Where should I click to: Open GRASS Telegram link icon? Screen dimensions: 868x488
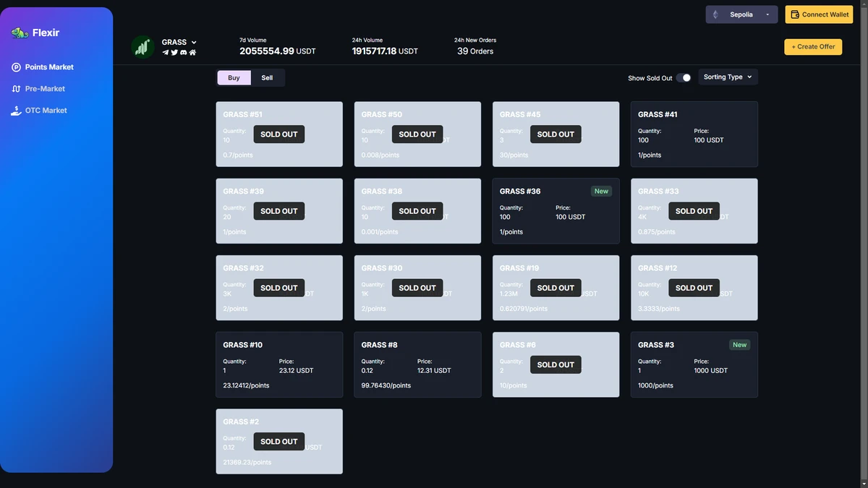pyautogui.click(x=166, y=52)
